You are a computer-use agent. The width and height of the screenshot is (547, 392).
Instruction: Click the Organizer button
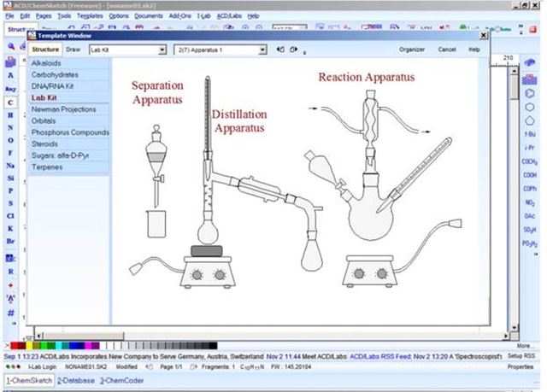coord(412,50)
